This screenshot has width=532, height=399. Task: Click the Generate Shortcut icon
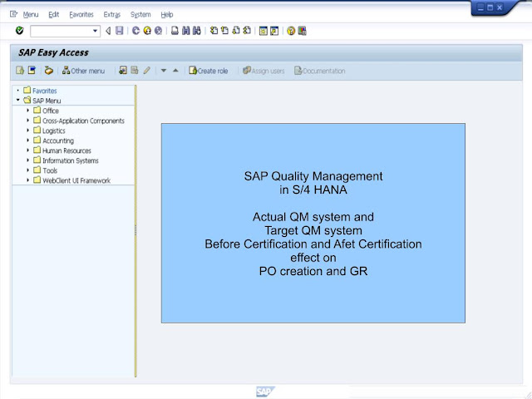point(274,32)
